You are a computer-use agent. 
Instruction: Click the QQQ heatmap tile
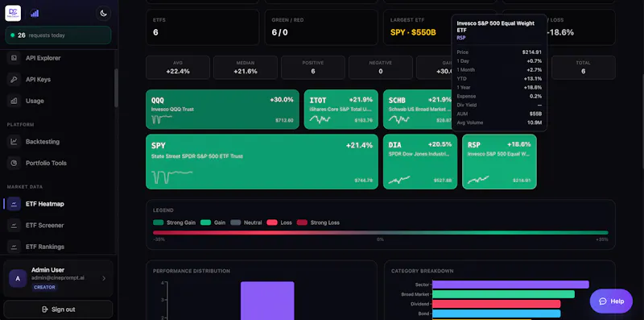tap(222, 110)
